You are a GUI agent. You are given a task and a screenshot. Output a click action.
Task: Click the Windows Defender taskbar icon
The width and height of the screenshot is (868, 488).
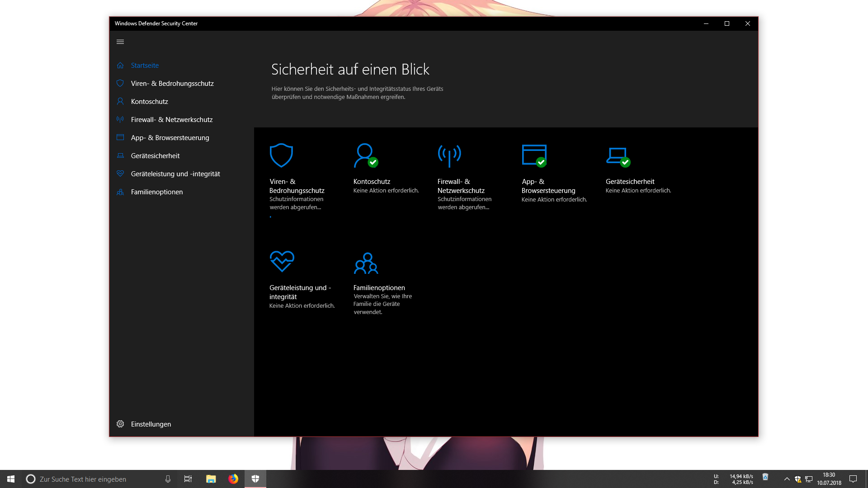(255, 479)
